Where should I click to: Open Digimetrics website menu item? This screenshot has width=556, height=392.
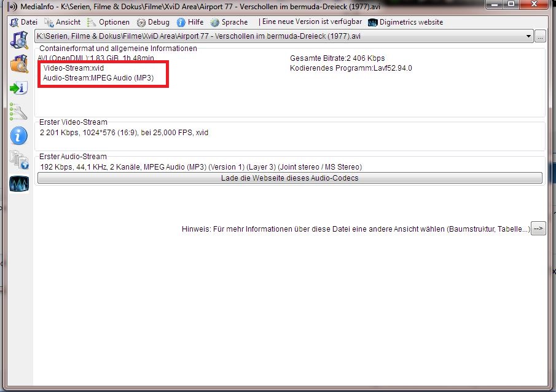(x=405, y=22)
